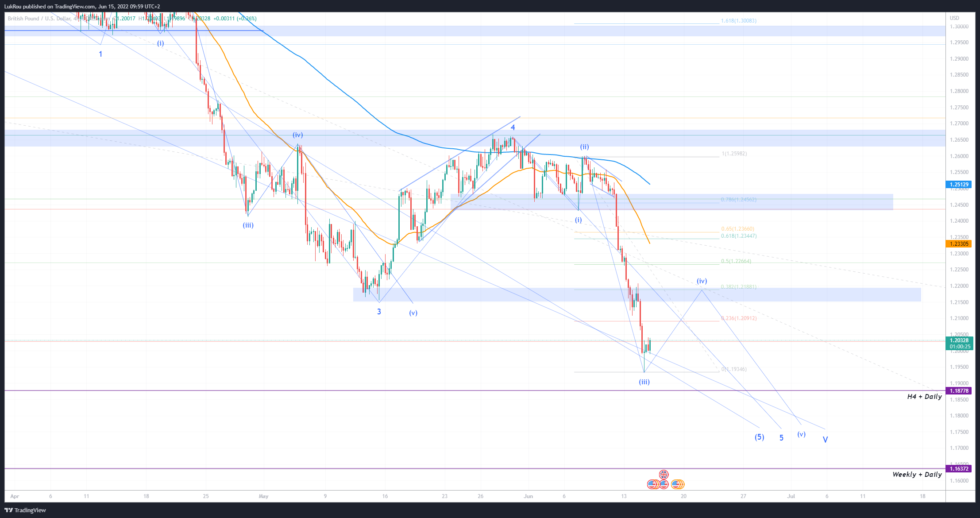The width and height of the screenshot is (980, 518).
Task: Click the British Pound / U.S. Dollar title
Action: point(39,19)
